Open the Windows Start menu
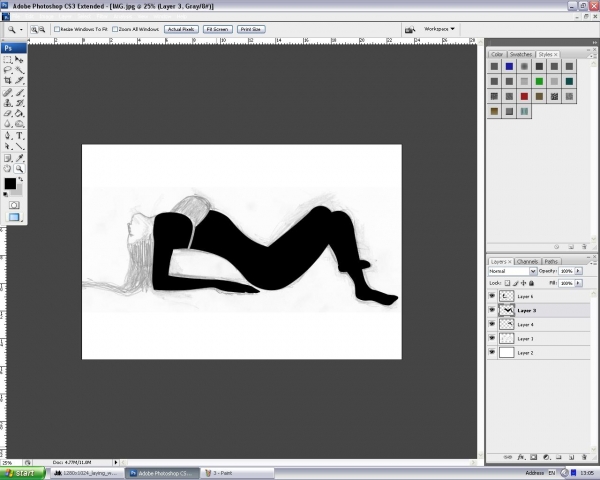This screenshot has width=600, height=480. click(22, 473)
